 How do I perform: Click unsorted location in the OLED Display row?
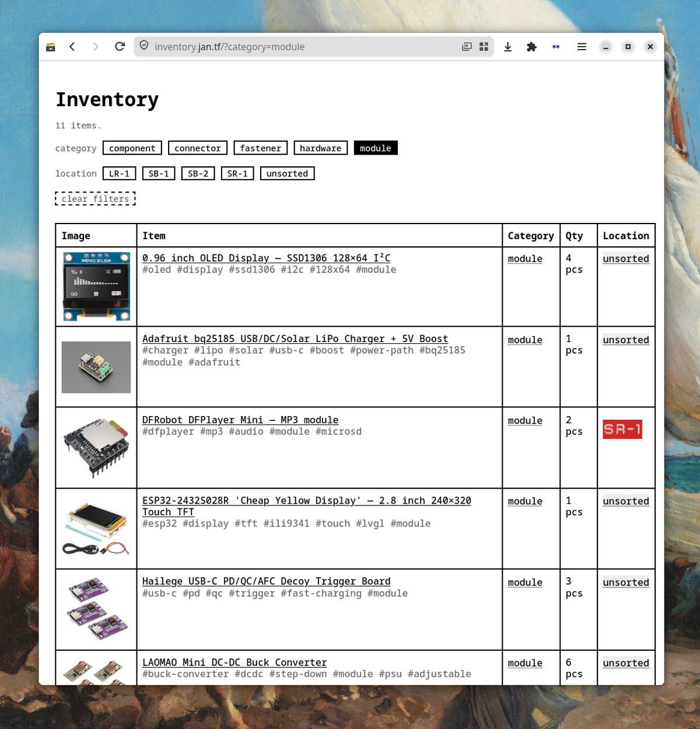[x=626, y=259]
